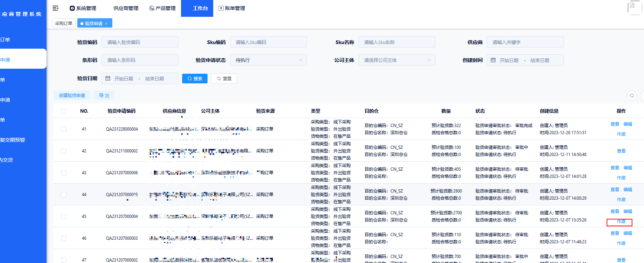Click the round search icon above table
The height and width of the screenshot is (263, 644).
click(x=631, y=96)
